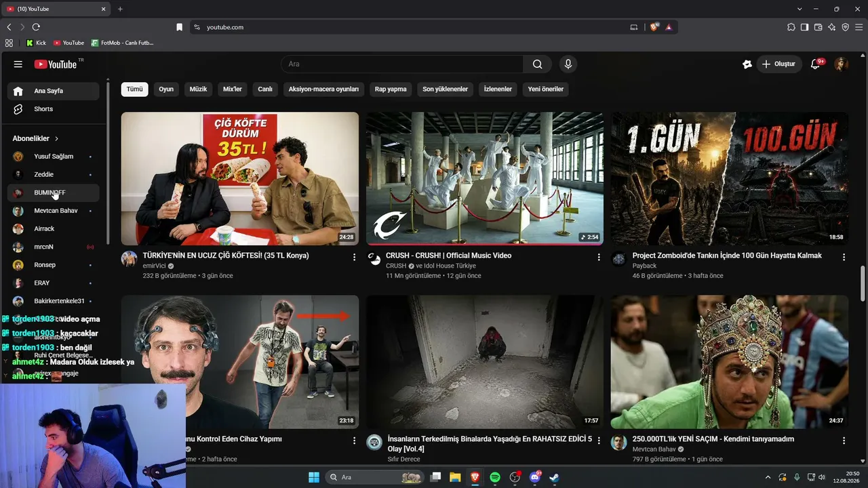Open apps grid icon in bookmarks bar
The image size is (868, 488).
click(x=9, y=43)
